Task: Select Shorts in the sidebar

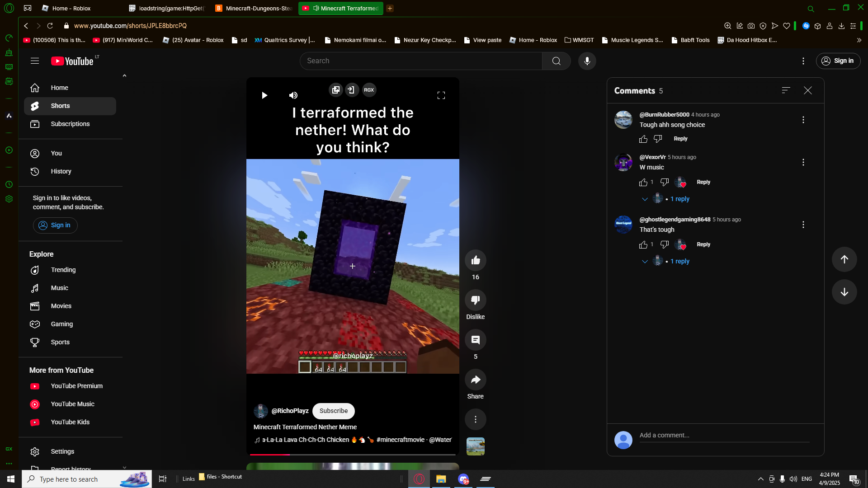Action: (70, 106)
